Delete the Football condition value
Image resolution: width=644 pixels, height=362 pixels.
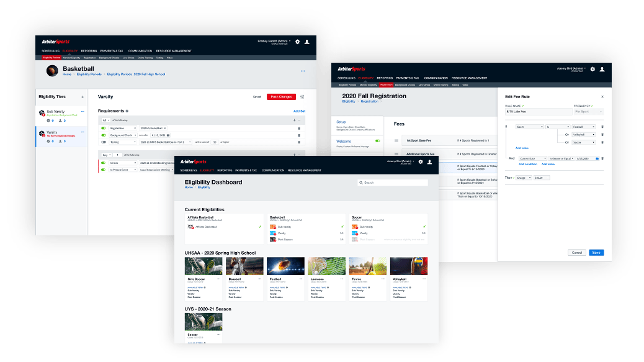tap(602, 127)
